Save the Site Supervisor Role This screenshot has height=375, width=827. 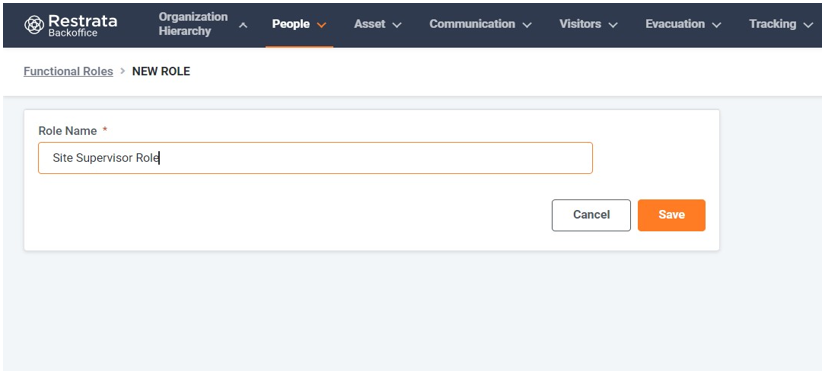pos(671,215)
